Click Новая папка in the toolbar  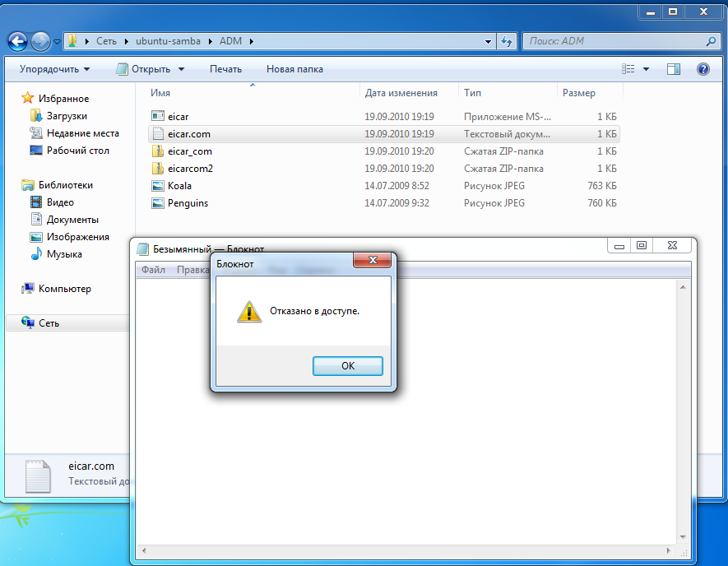point(294,69)
